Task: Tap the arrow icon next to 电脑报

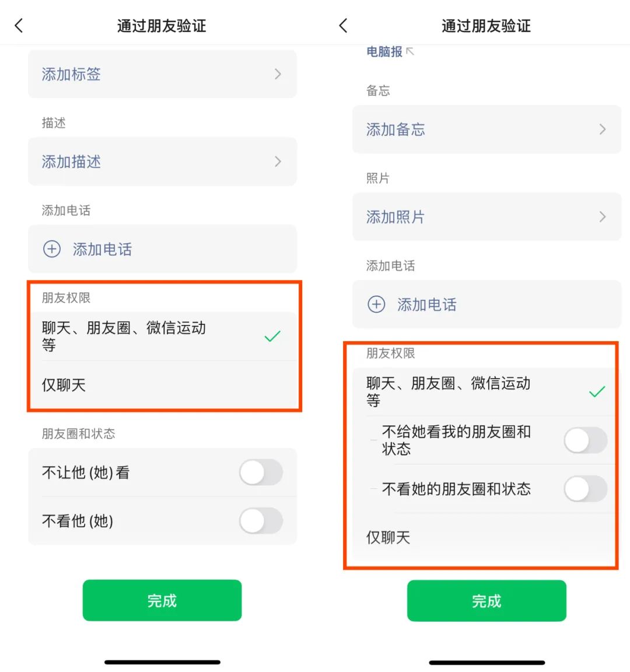Action: click(410, 51)
